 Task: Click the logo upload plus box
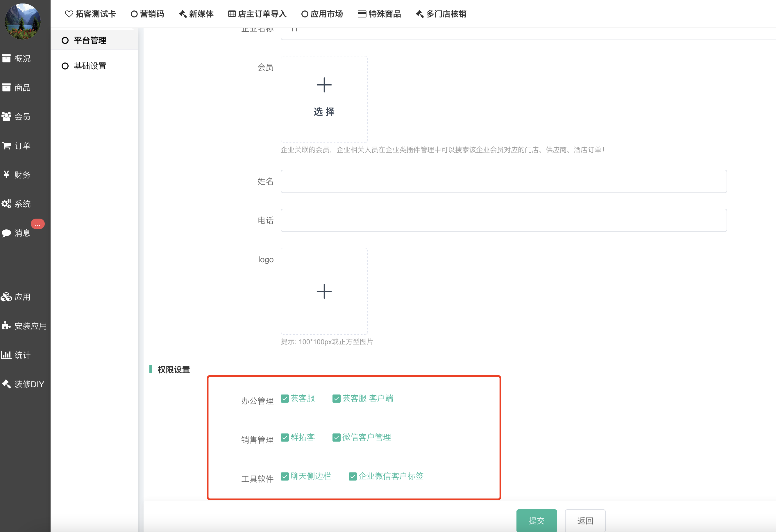point(324,291)
